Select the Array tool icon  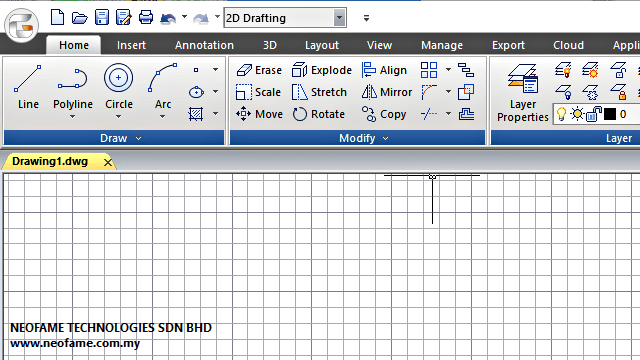point(429,70)
